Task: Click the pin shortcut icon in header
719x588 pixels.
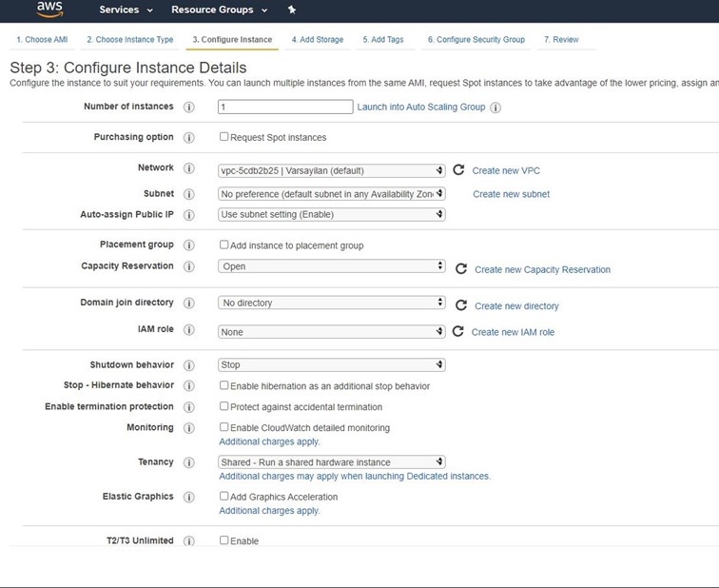Action: [x=292, y=10]
